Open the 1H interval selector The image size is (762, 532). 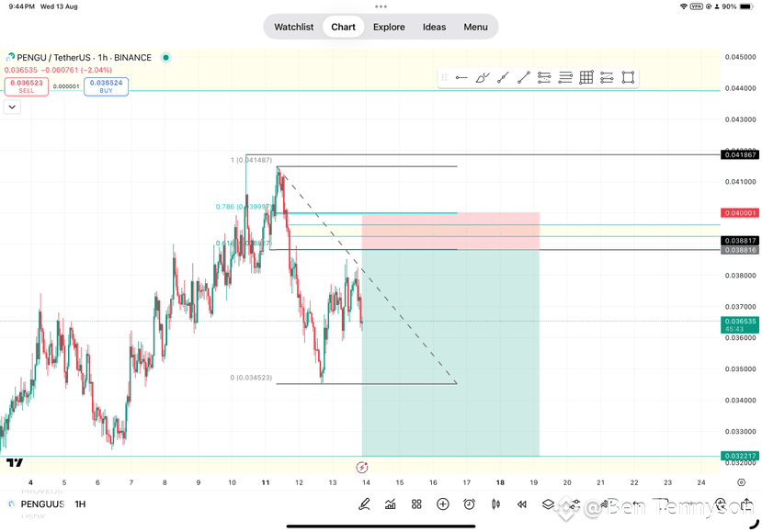pyautogui.click(x=80, y=504)
